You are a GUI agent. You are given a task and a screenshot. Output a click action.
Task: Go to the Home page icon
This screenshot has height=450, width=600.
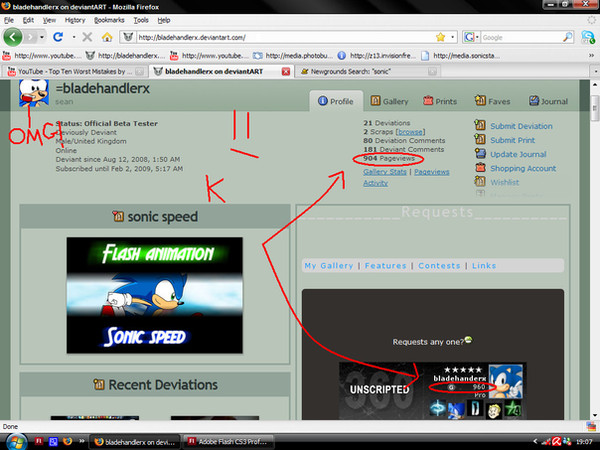(107, 37)
